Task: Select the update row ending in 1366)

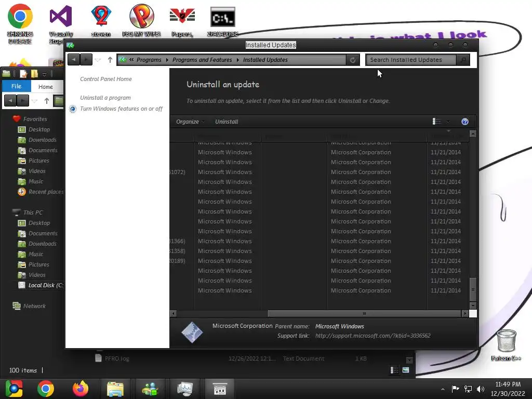Action: click(x=319, y=241)
